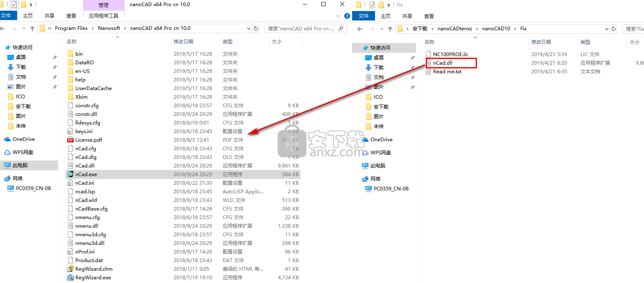Select file name Product.dat
This screenshot has height=283, width=644.
tap(89, 260)
